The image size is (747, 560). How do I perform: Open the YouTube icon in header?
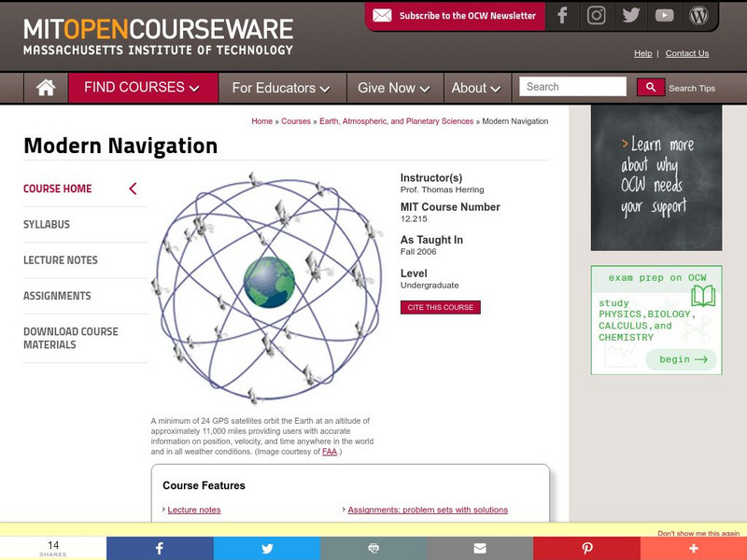tap(664, 16)
